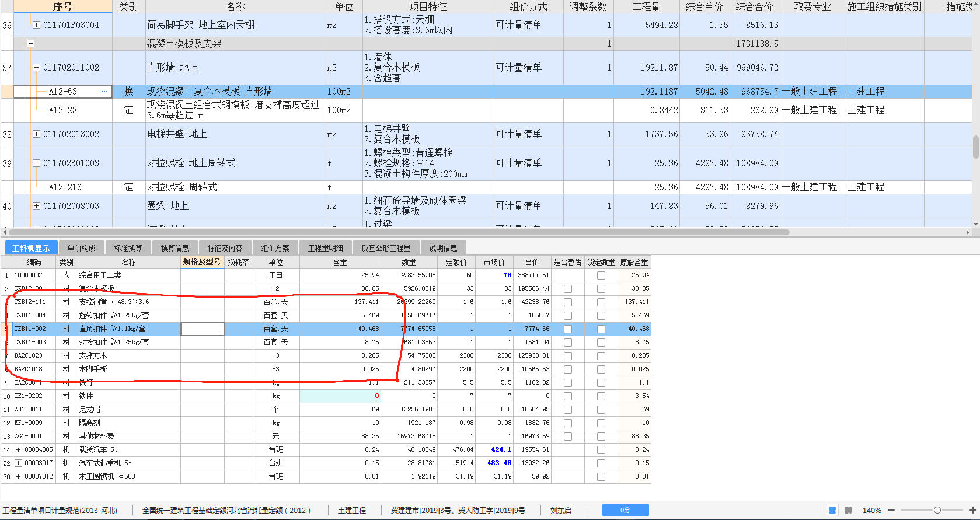
Task: Expand item 011702013002
Action: [36, 134]
